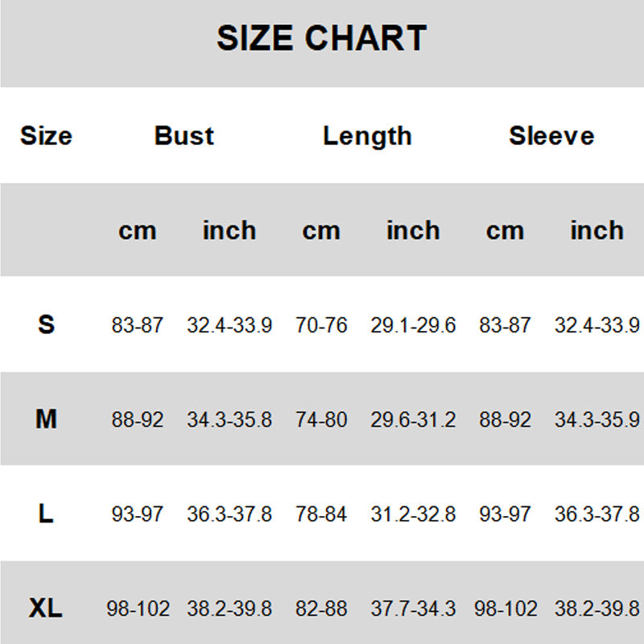
Task: Select the Length column header
Action: click(367, 136)
